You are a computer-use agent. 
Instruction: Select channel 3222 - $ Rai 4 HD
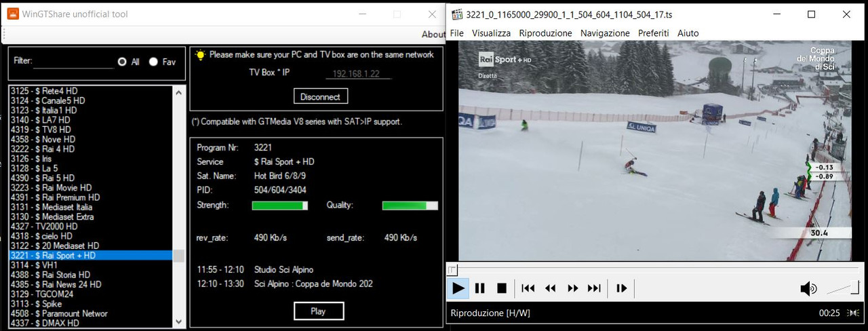pyautogui.click(x=91, y=149)
